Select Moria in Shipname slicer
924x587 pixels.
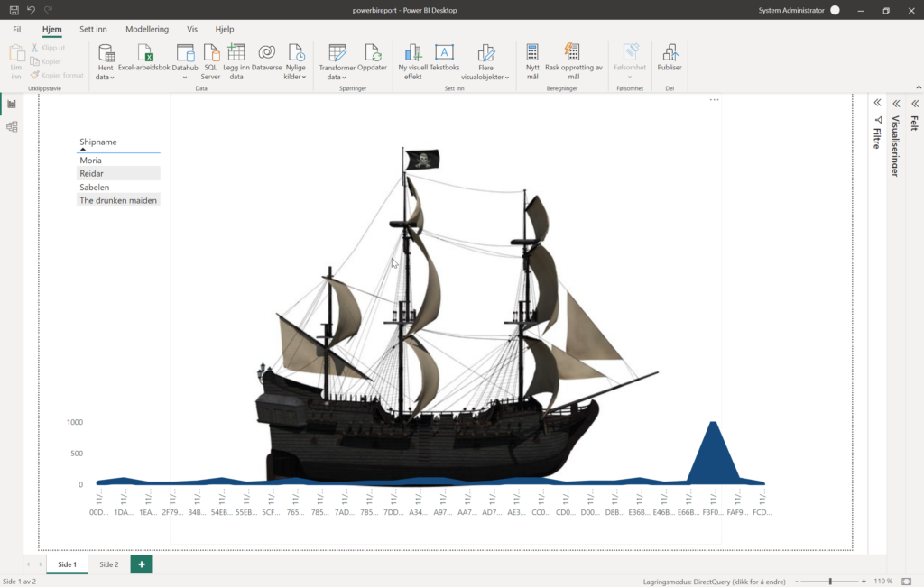(x=118, y=161)
